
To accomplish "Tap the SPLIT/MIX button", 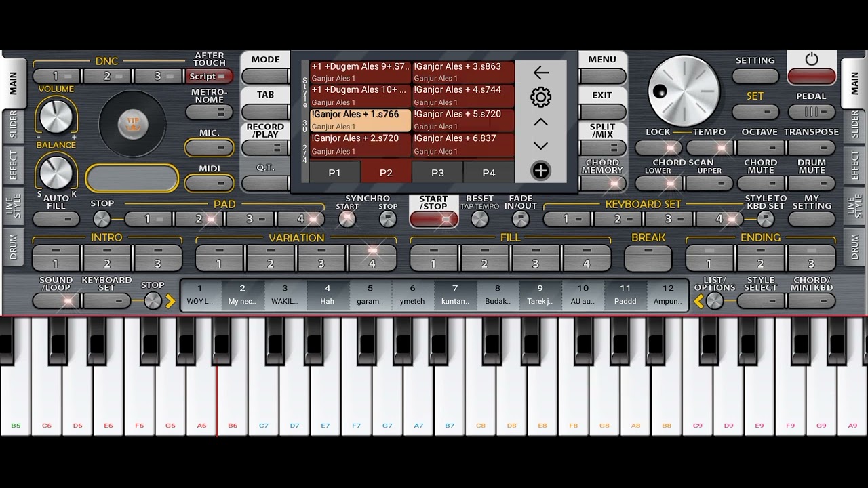I will 602,148.
